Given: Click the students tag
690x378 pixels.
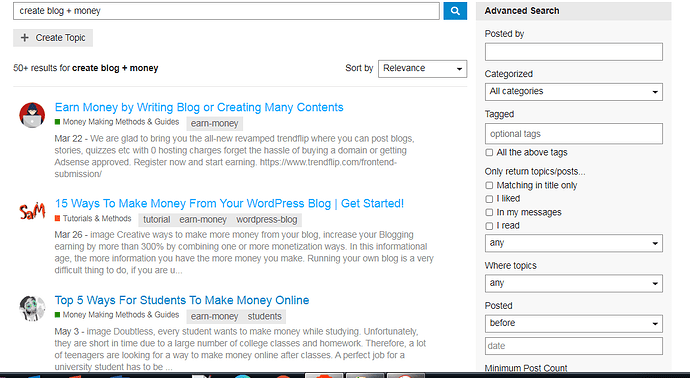Looking at the screenshot, I should (264, 316).
